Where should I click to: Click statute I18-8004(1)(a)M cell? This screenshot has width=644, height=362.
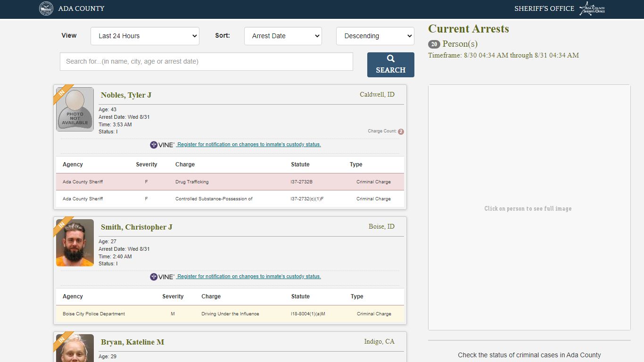[308, 314]
